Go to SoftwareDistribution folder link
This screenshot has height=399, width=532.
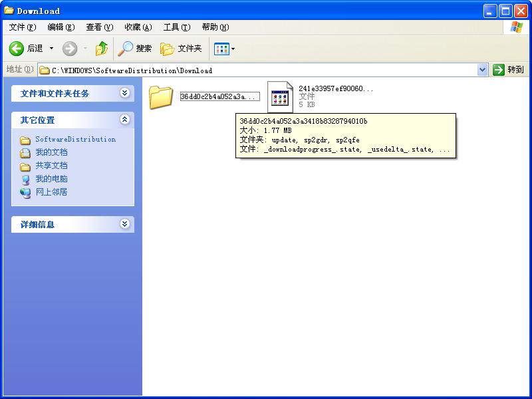coord(75,139)
